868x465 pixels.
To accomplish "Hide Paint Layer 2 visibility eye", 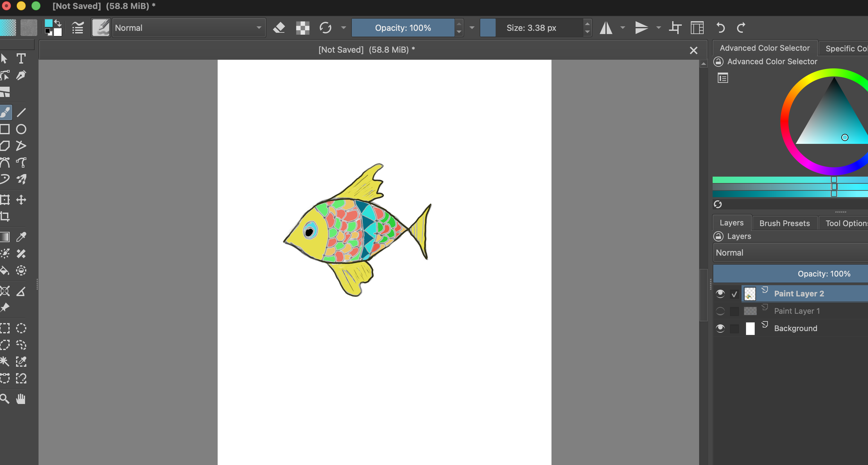I will coord(720,294).
